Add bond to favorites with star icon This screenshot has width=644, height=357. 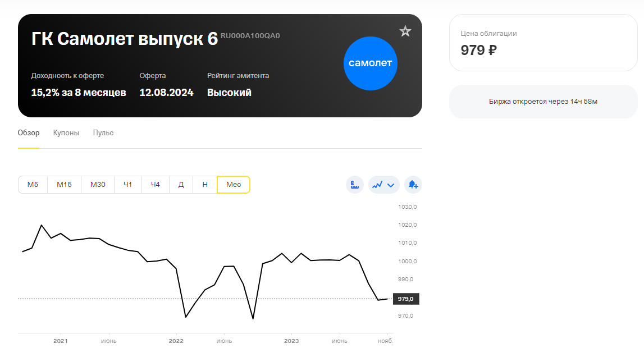pyautogui.click(x=405, y=31)
